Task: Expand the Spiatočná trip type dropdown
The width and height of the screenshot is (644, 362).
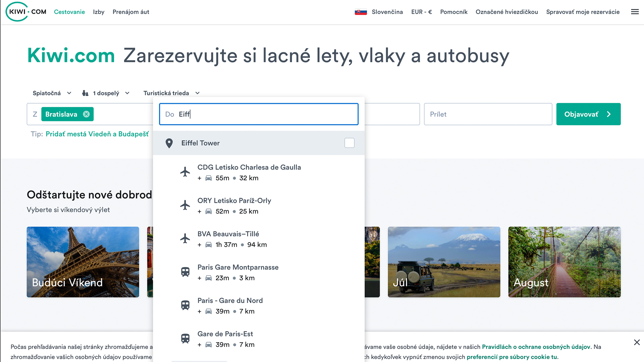Action: [x=52, y=93]
